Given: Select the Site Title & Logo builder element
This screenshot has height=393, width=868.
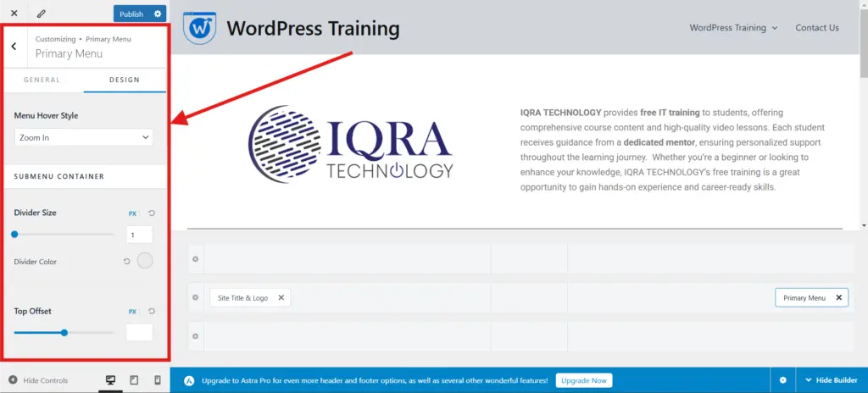Looking at the screenshot, I should pos(243,298).
